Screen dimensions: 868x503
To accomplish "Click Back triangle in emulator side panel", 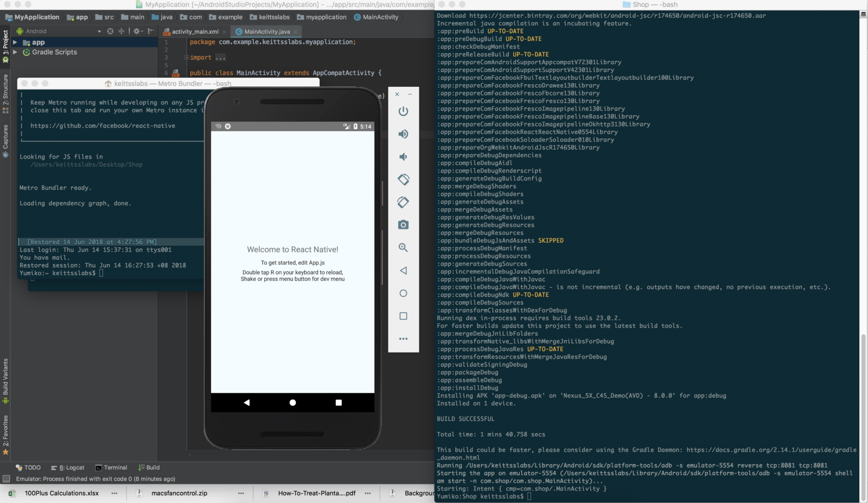I will (403, 270).
